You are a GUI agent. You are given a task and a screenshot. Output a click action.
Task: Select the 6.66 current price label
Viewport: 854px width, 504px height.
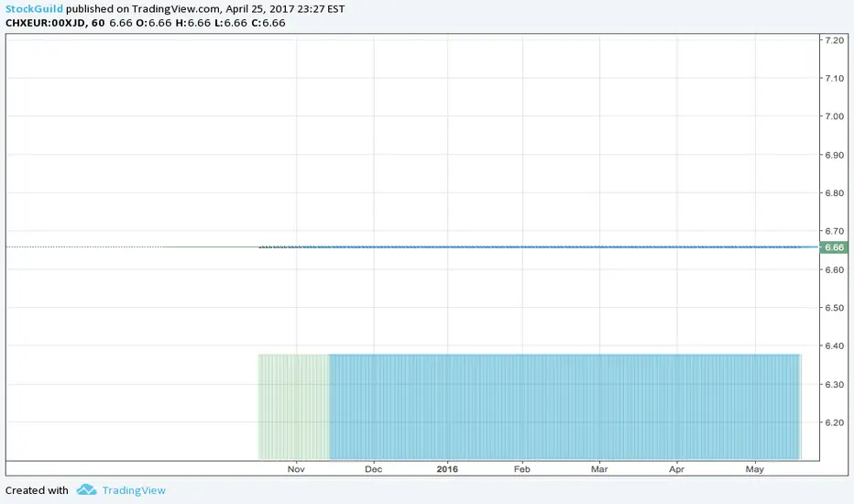coord(834,247)
